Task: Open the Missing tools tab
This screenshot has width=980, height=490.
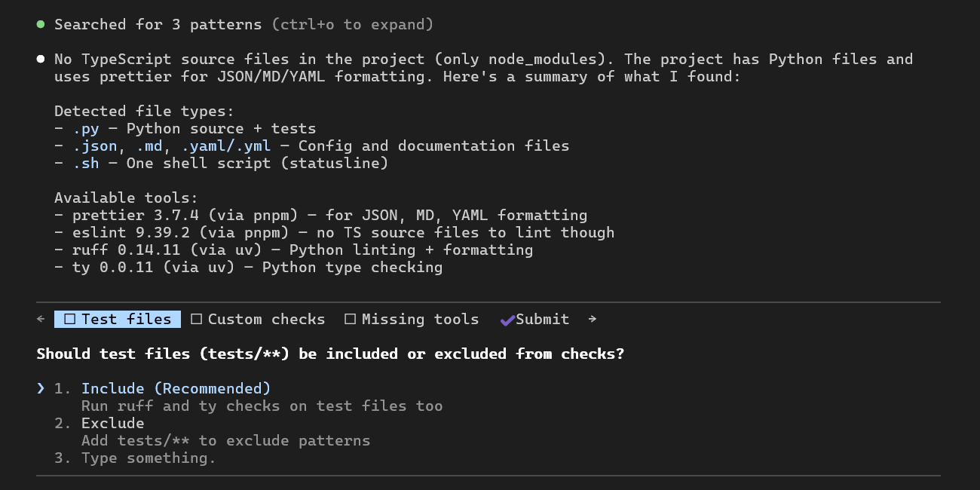Action: coord(419,319)
